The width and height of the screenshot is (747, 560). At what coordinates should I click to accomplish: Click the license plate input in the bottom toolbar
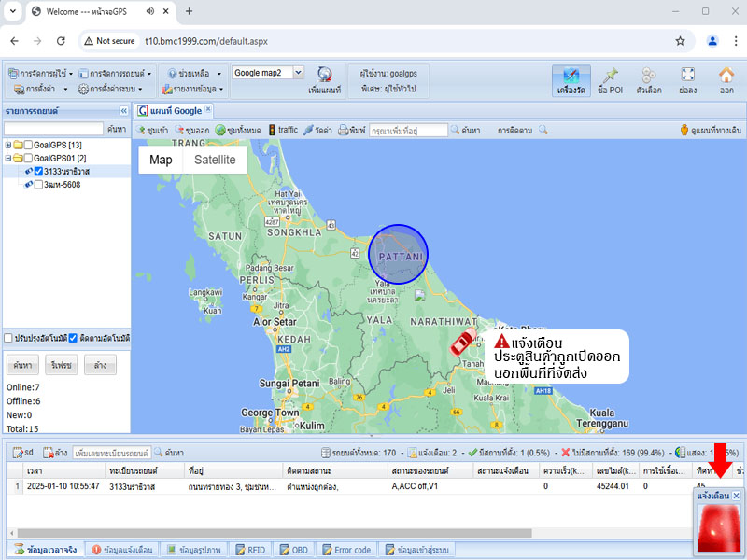pyautogui.click(x=112, y=453)
